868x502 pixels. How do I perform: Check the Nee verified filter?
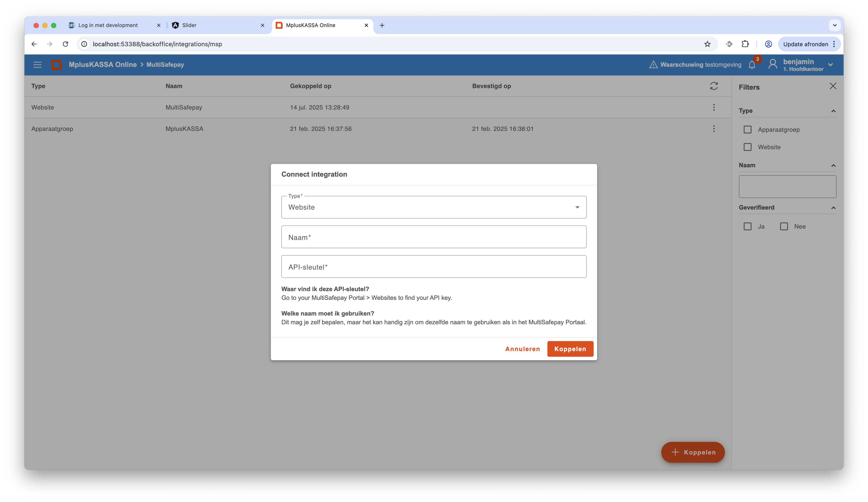coord(784,227)
